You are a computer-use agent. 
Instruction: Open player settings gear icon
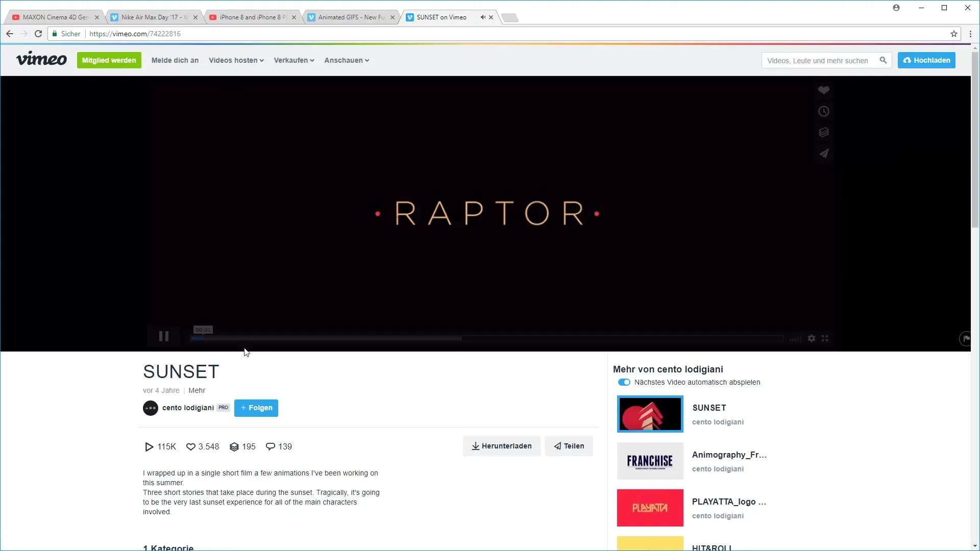[x=812, y=338]
